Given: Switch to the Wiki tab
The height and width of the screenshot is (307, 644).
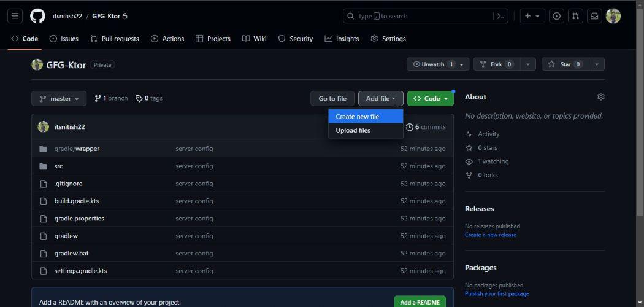Looking at the screenshot, I should point(255,39).
